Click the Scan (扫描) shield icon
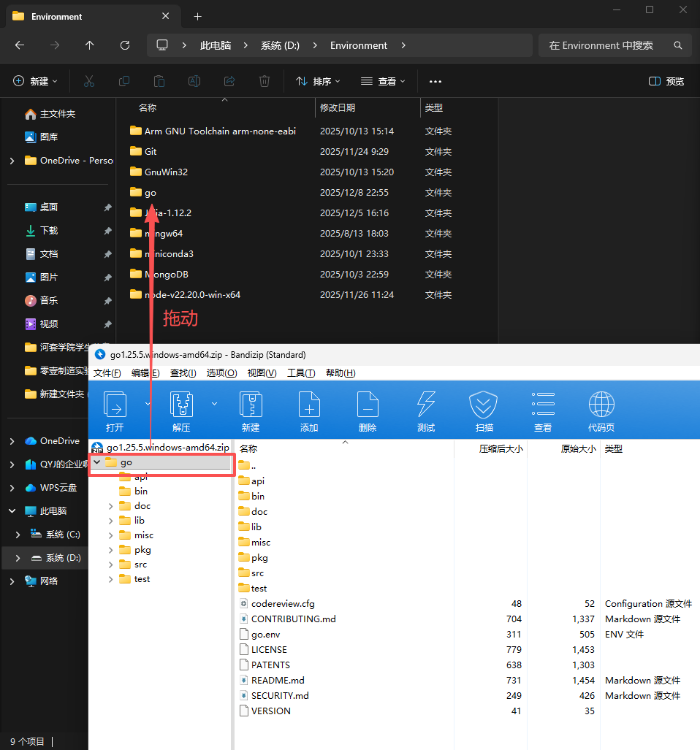The width and height of the screenshot is (700, 750). click(484, 405)
